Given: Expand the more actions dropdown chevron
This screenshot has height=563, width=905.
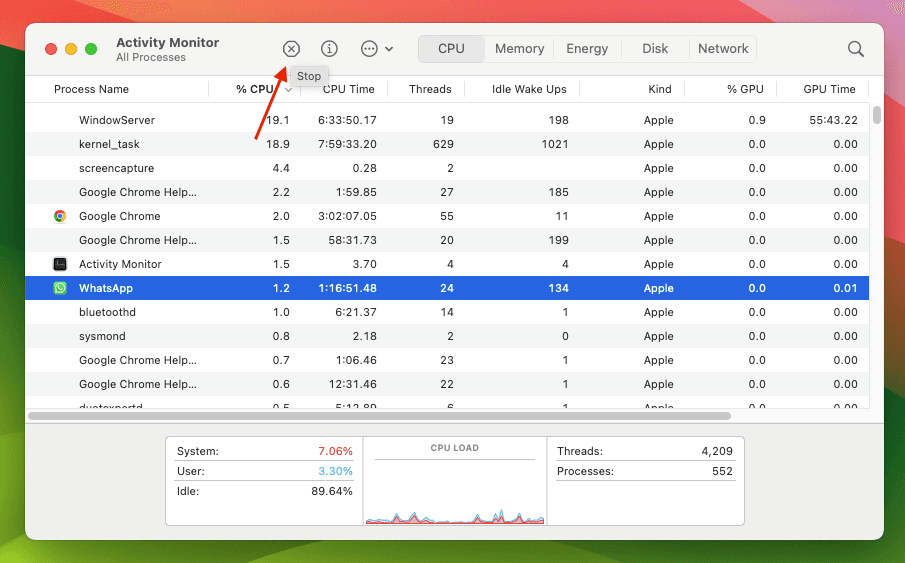Looking at the screenshot, I should (x=389, y=49).
